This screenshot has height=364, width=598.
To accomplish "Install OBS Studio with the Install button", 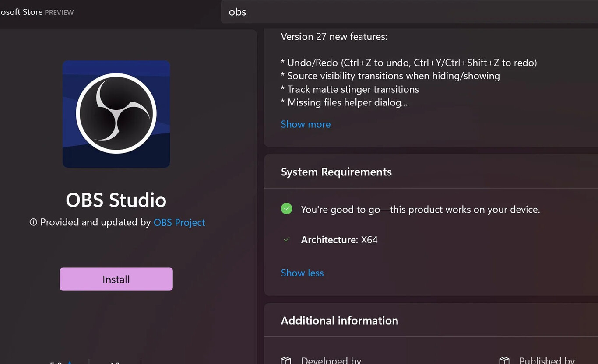I will [116, 279].
